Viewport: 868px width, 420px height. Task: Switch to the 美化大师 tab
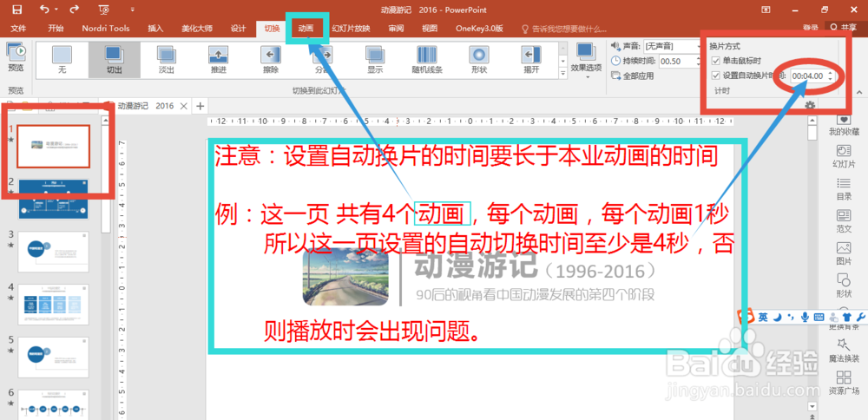(197, 29)
